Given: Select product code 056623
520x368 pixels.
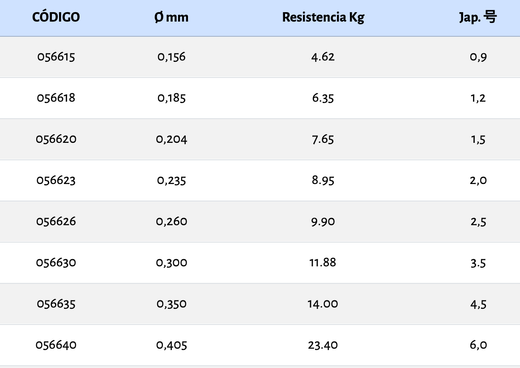Looking at the screenshot, I should [x=56, y=180].
